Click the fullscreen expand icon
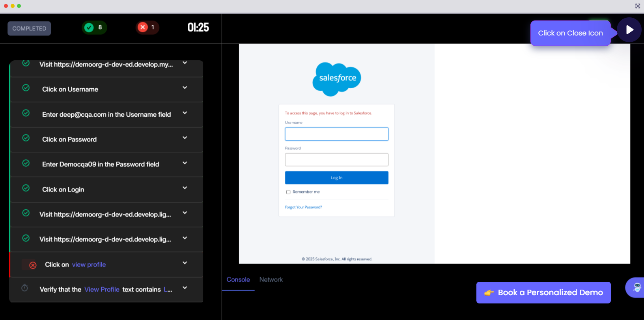Image resolution: width=644 pixels, height=320 pixels. tap(637, 6)
